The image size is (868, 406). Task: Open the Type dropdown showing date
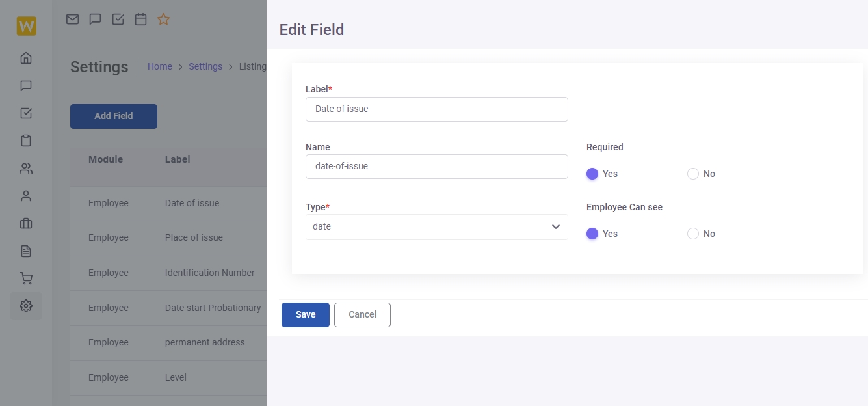coord(437,227)
